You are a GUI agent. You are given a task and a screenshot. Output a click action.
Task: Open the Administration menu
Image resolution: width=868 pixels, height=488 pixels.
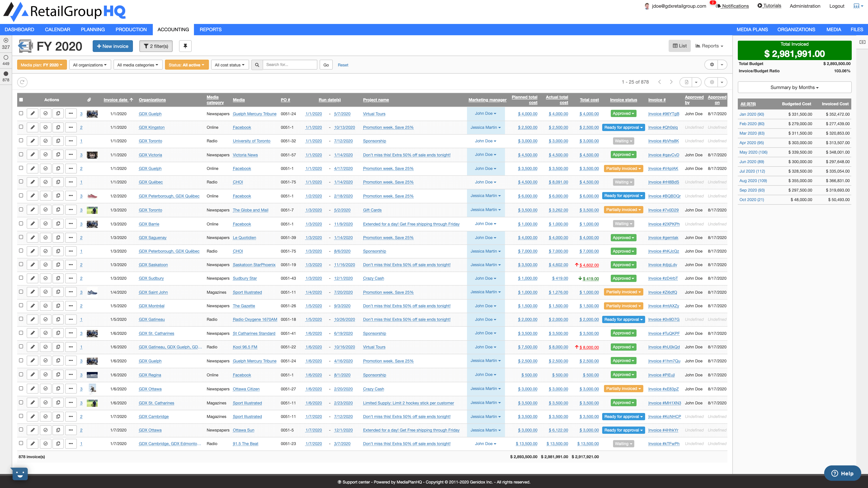tap(805, 6)
